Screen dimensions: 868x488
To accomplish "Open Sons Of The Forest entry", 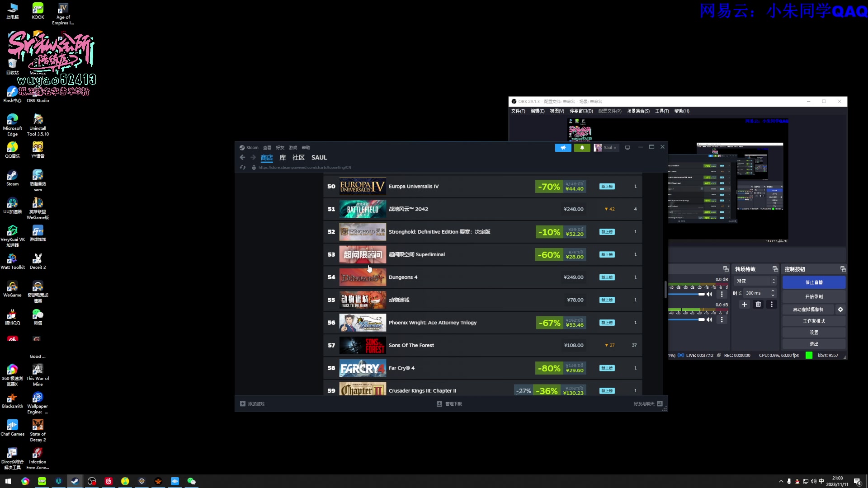I will tap(482, 345).
